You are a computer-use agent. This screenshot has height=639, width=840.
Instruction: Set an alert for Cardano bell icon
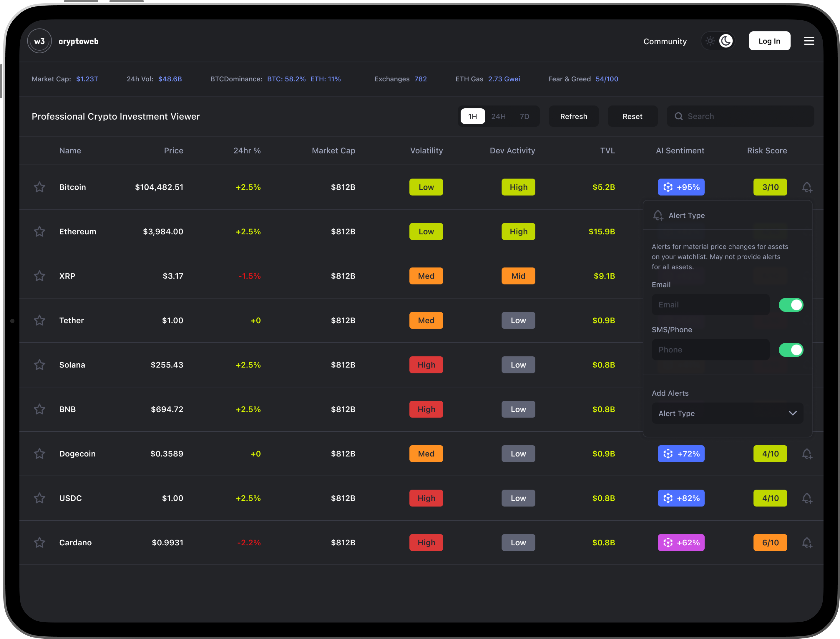point(806,542)
